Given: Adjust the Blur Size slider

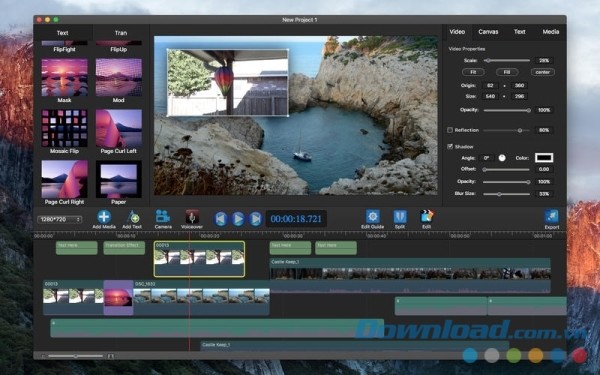Looking at the screenshot, I should [507, 194].
